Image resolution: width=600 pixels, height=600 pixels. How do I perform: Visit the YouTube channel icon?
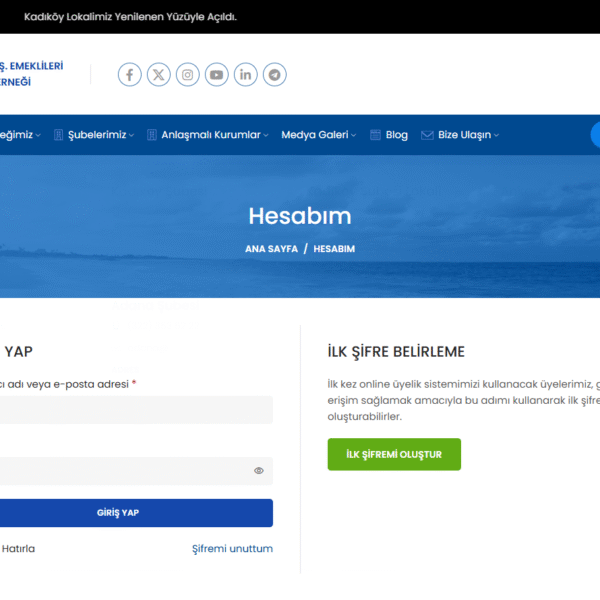(217, 75)
